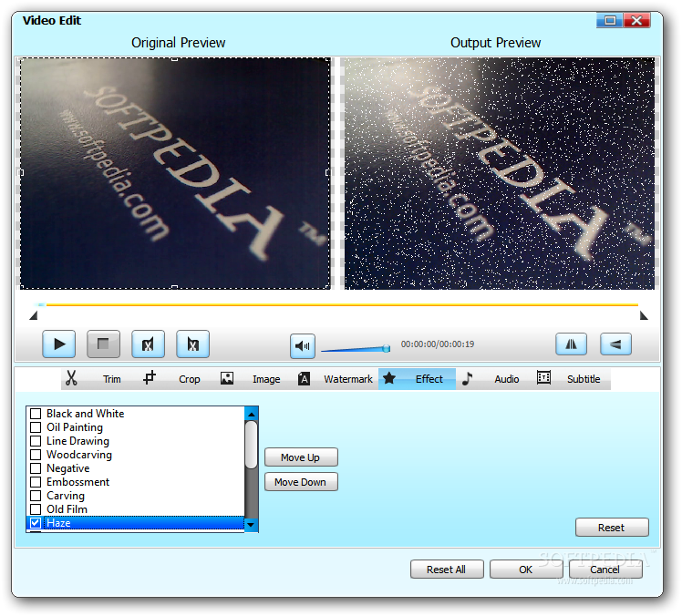The image size is (682, 616).
Task: Click the effects list scroll down arrow
Action: [251, 525]
